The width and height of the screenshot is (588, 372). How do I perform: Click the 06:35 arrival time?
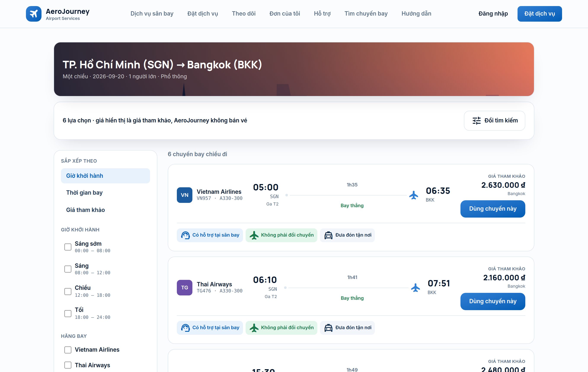click(438, 191)
